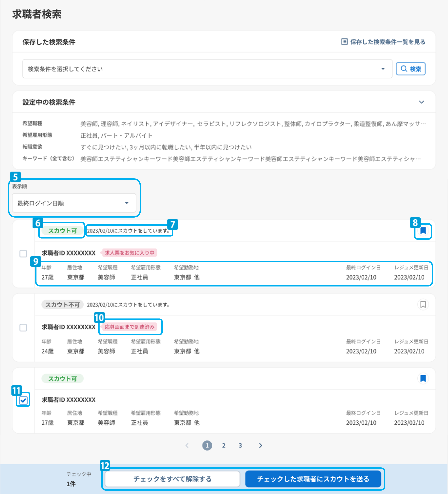
Task: Go to the next page arrow
Action: (260, 445)
